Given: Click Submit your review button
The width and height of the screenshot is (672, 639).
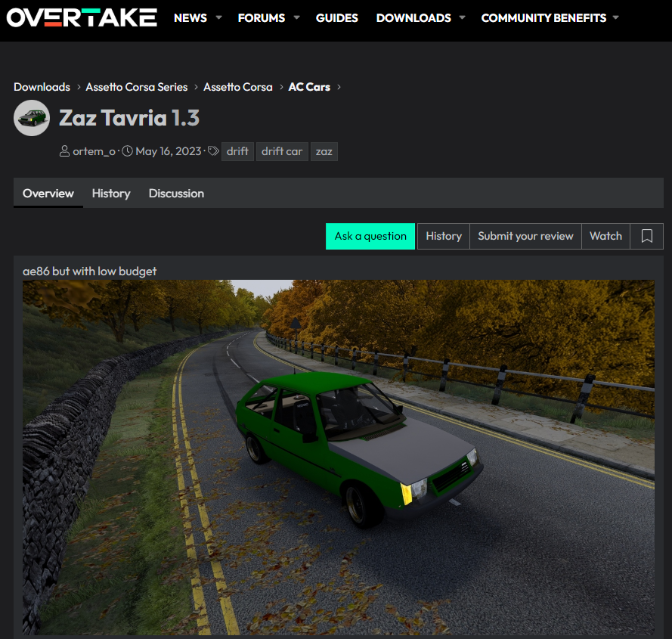Looking at the screenshot, I should 525,236.
